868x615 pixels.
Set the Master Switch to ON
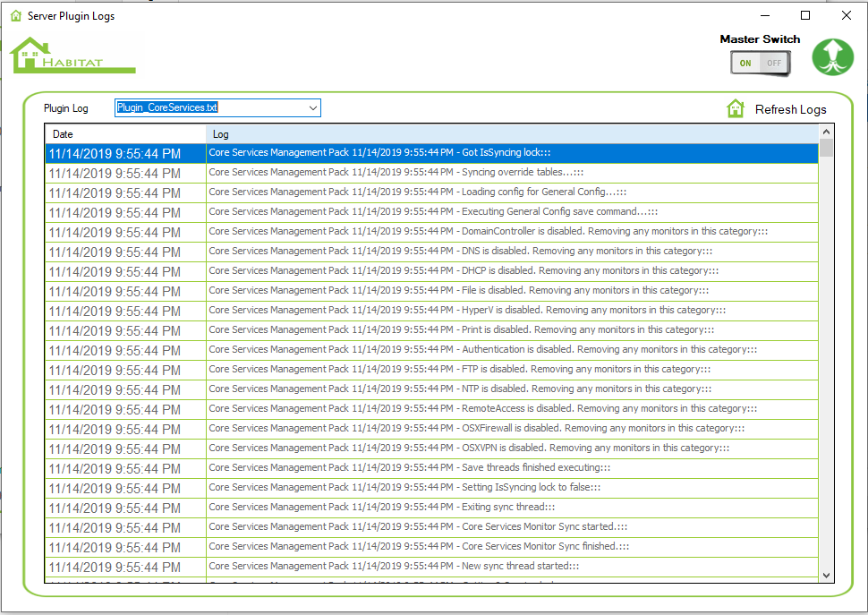pyautogui.click(x=745, y=64)
